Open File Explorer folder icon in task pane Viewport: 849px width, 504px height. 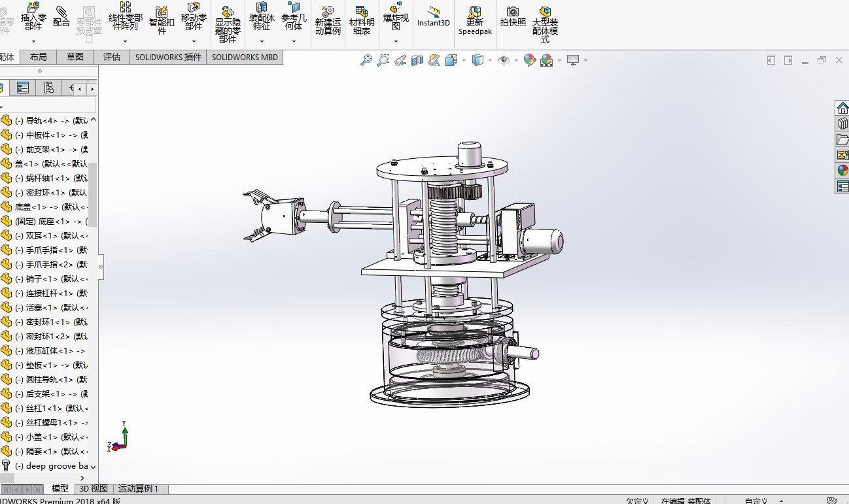click(842, 139)
